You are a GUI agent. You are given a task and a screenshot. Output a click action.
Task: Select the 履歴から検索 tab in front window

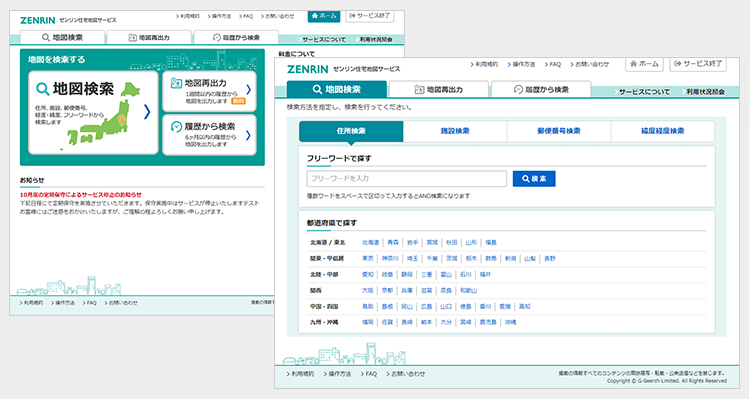coord(541,89)
